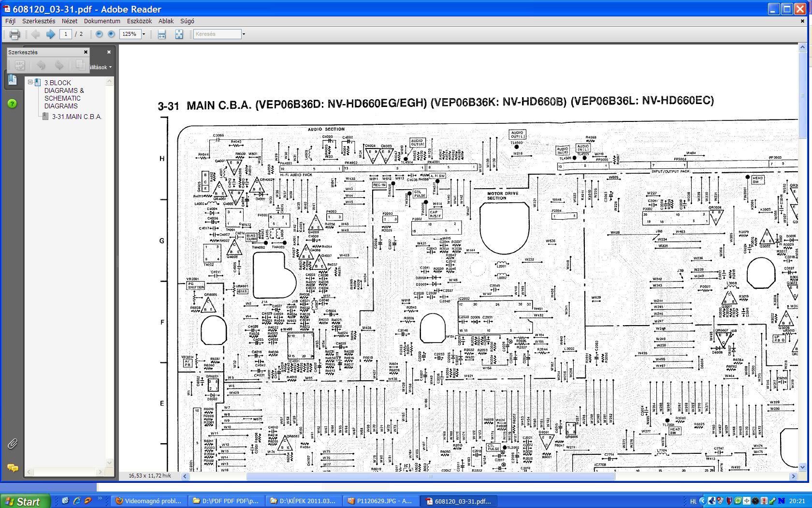Click the first Quick Launch icon
812x508 pixels.
[x=65, y=501]
